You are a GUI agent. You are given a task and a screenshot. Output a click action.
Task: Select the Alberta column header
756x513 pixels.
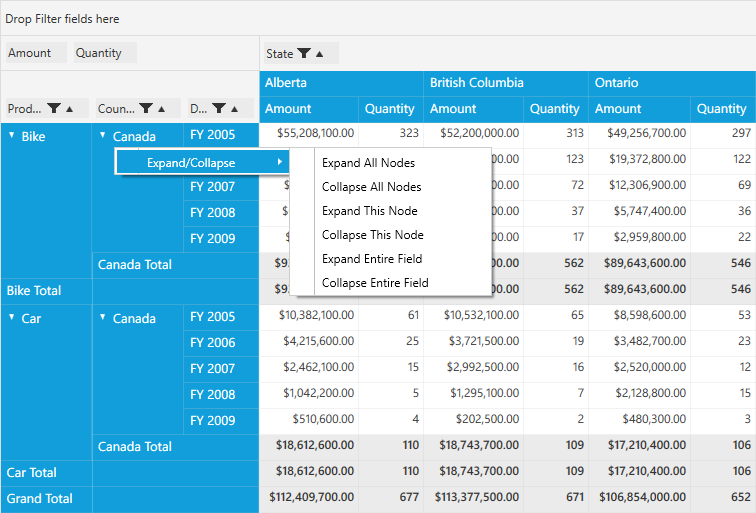click(341, 83)
